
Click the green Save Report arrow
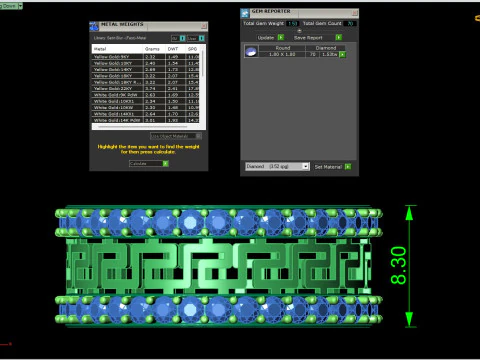339,37
